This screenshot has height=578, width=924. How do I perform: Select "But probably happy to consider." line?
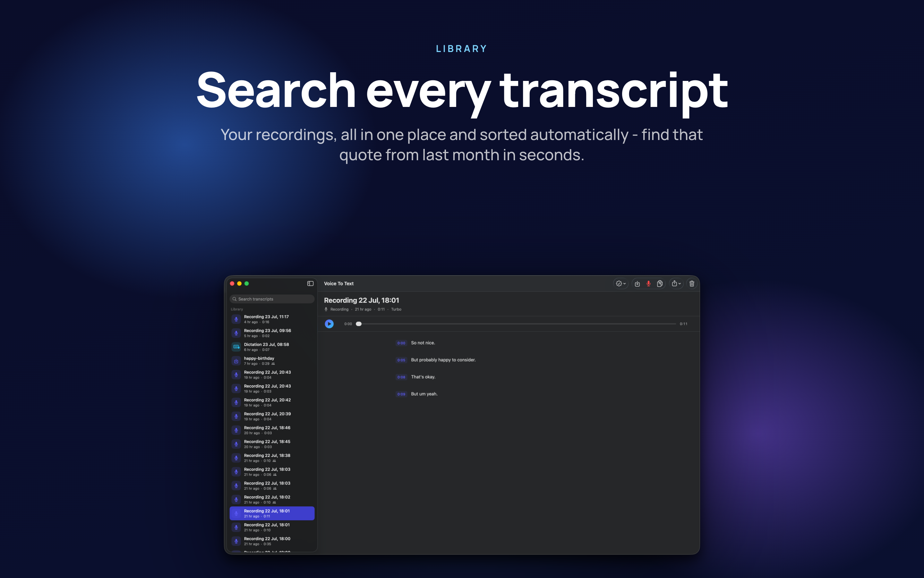coord(443,360)
